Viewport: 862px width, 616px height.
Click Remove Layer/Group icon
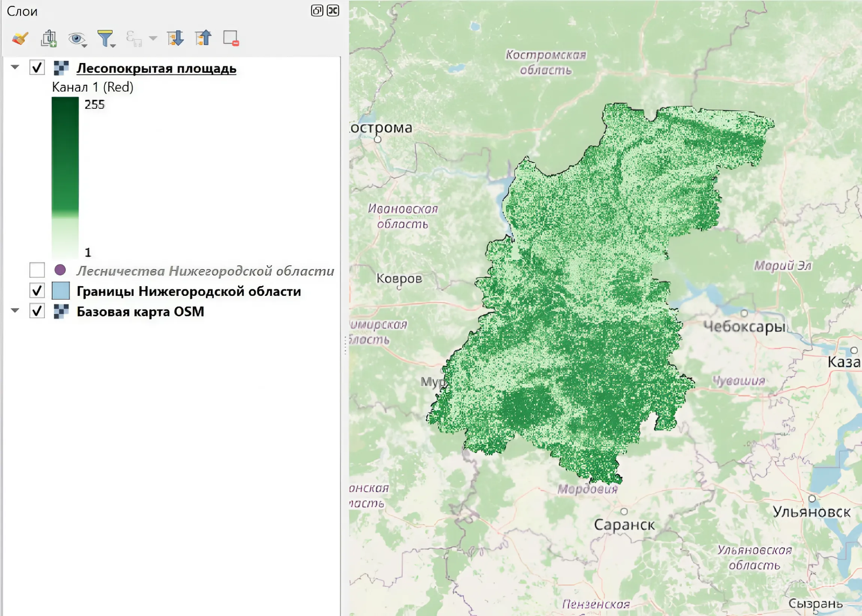click(x=231, y=38)
